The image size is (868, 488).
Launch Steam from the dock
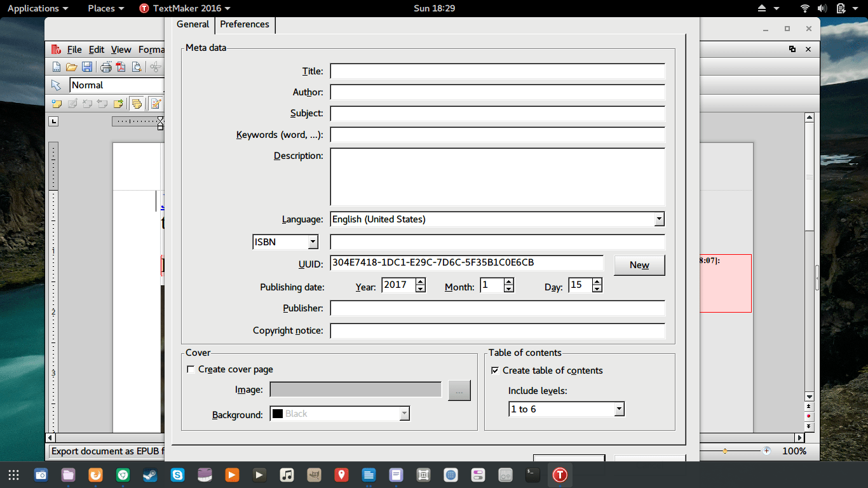[x=150, y=475]
